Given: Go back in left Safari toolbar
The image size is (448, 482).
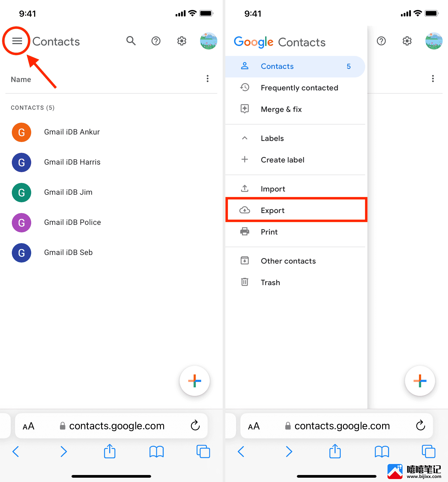Looking at the screenshot, I should 16,451.
